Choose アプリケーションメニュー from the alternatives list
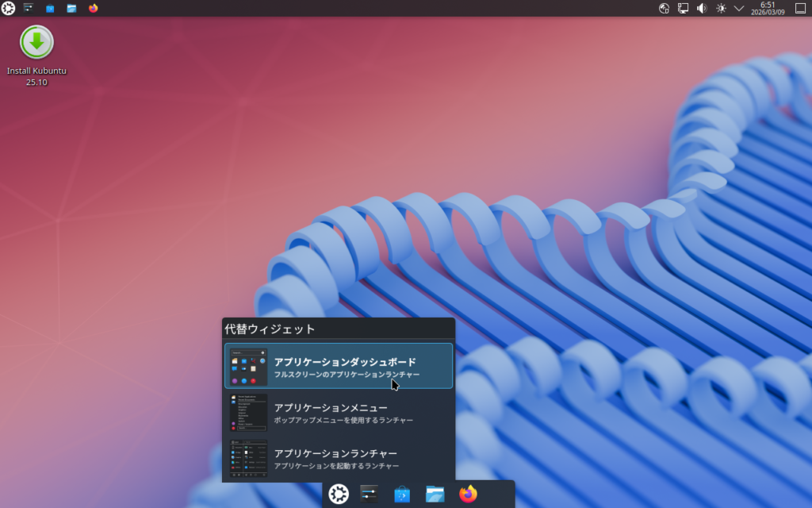 click(339, 412)
